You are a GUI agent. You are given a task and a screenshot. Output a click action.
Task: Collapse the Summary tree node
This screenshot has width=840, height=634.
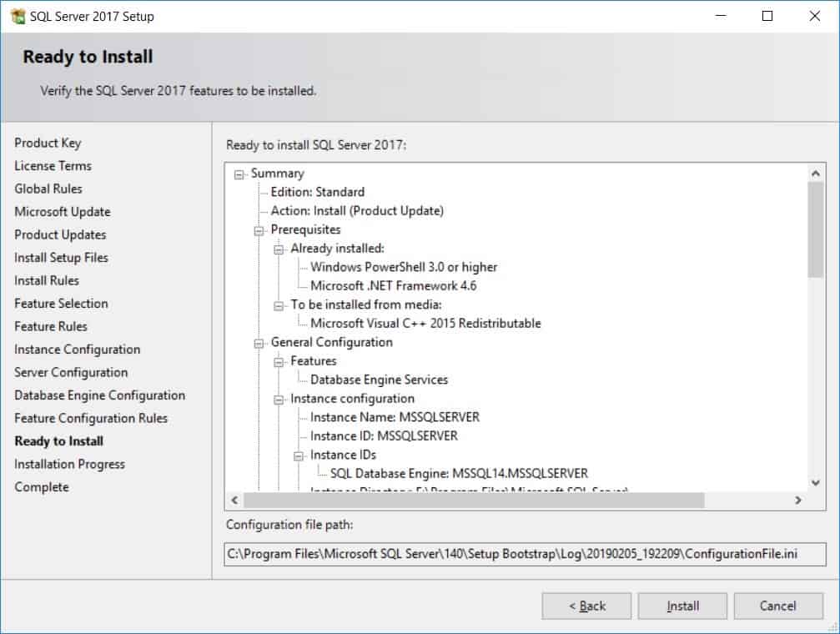click(239, 174)
